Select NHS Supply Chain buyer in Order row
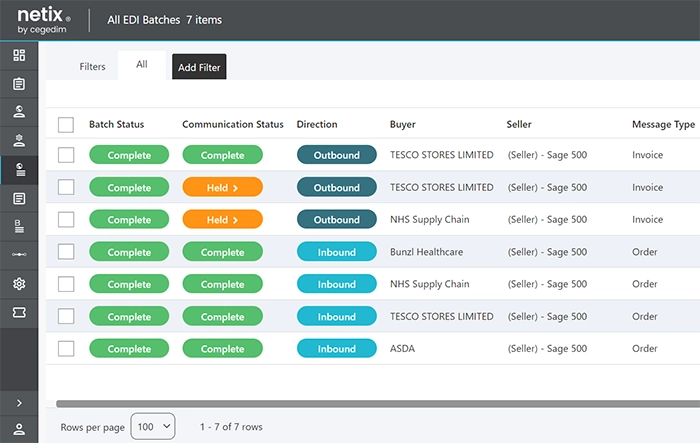 (x=429, y=284)
